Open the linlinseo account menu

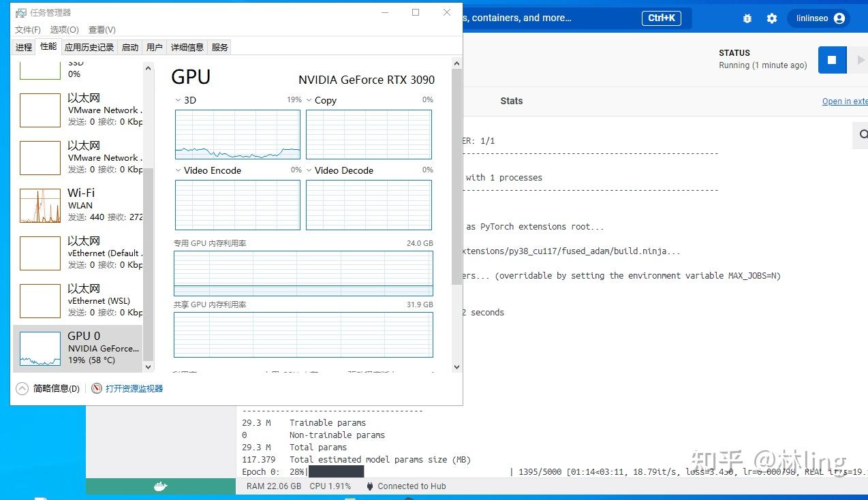pos(820,18)
